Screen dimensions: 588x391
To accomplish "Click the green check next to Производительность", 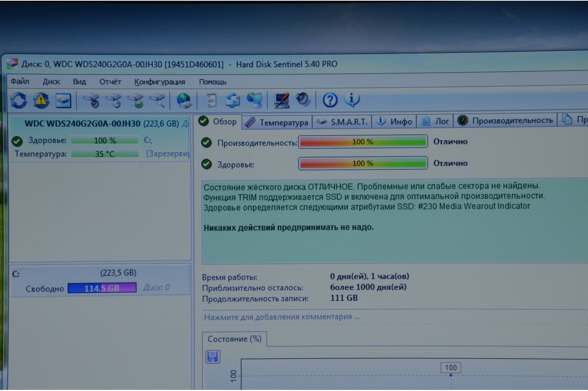I will [206, 143].
